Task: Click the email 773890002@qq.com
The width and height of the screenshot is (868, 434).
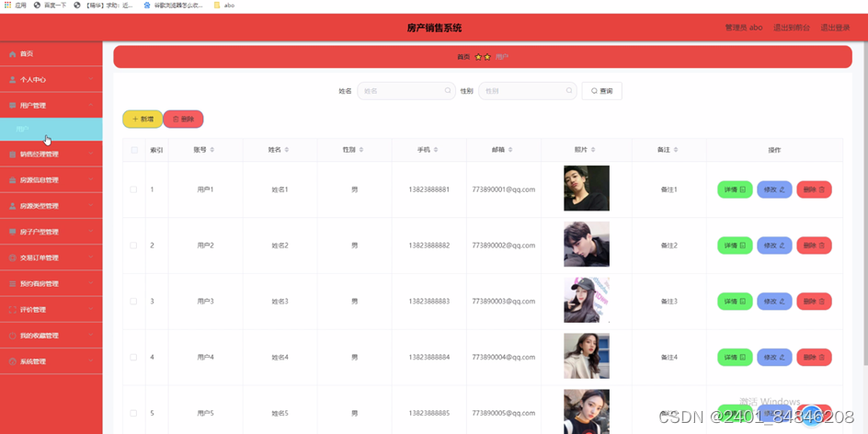Action: click(x=504, y=246)
